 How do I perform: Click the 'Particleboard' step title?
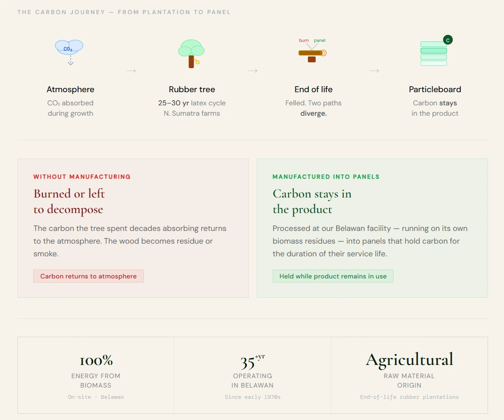435,89
